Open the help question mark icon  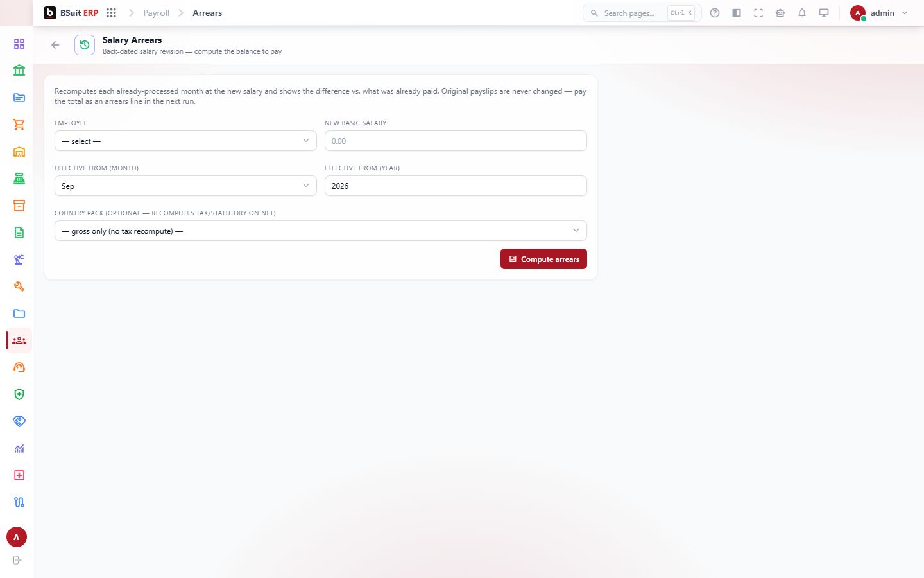pos(715,13)
